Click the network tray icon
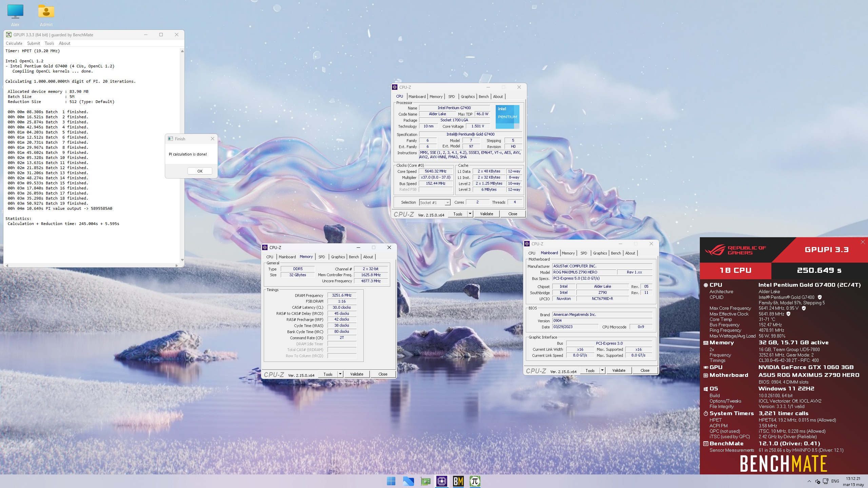The height and width of the screenshot is (488, 868). click(826, 481)
